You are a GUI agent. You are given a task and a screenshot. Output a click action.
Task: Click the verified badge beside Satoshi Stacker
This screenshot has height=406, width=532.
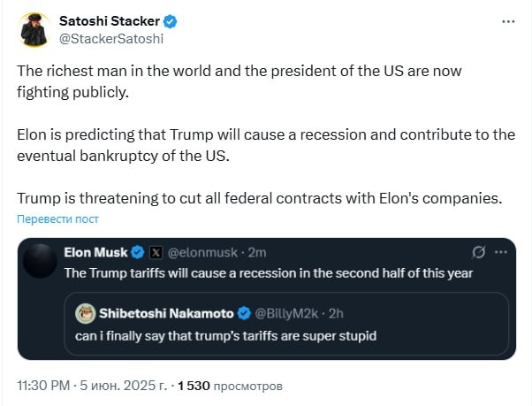tap(170, 21)
